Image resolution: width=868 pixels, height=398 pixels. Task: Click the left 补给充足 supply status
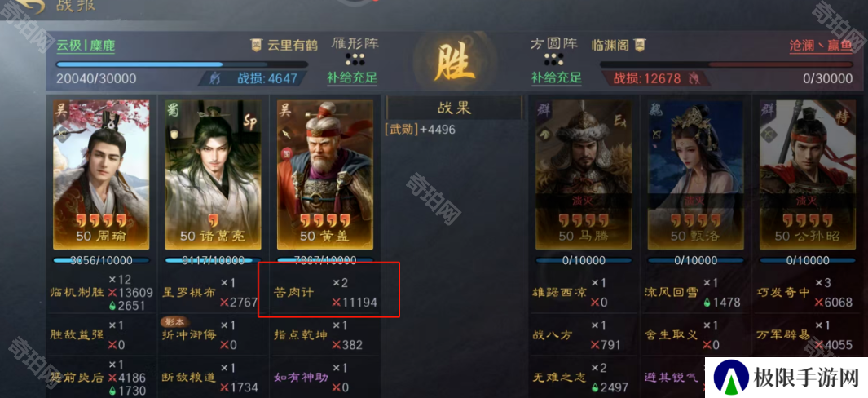[x=352, y=77]
